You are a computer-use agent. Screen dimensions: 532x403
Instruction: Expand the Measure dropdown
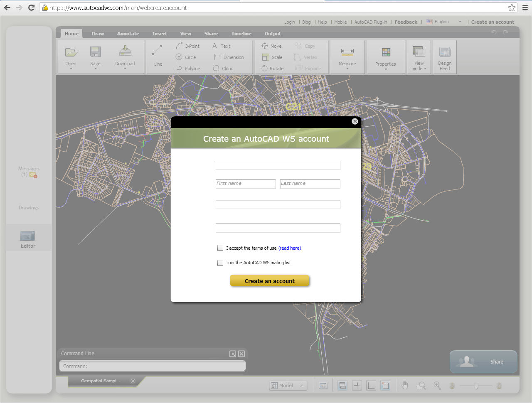pos(347,69)
